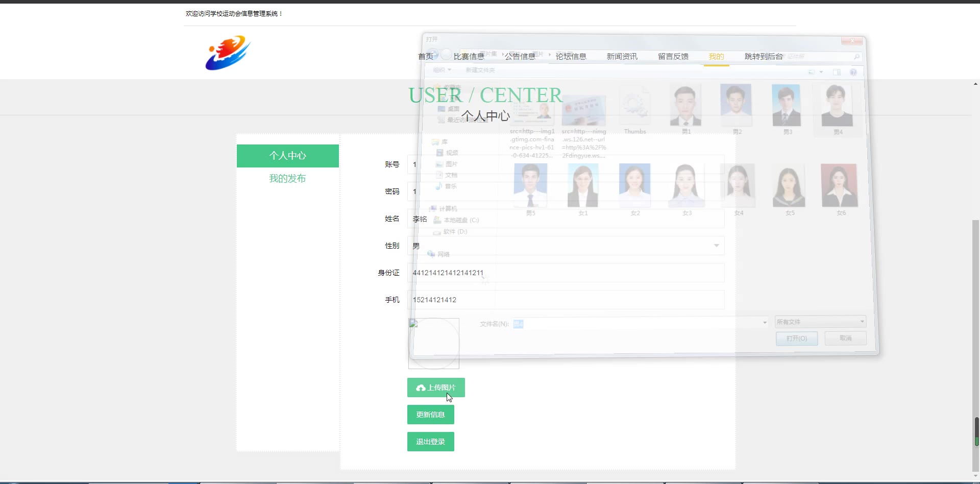Open 比赛信息 in the navigation menu
Screen dimensions: 980x484
pos(469,56)
